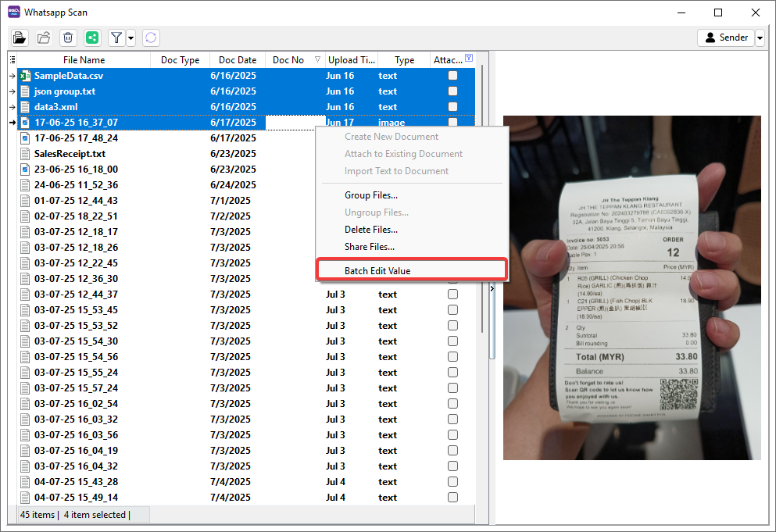Screen dimensions: 776x532
Task: Toggle the attachment checkbox for data3.xml row
Action: [x=452, y=107]
